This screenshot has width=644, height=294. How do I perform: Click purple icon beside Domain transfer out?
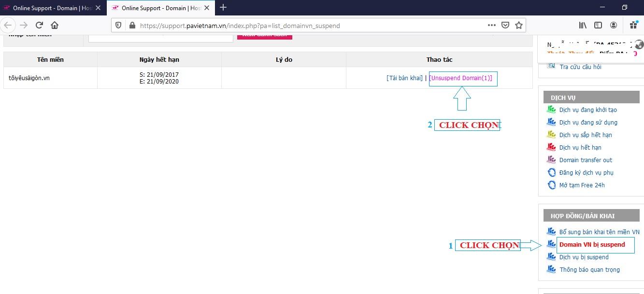click(551, 159)
